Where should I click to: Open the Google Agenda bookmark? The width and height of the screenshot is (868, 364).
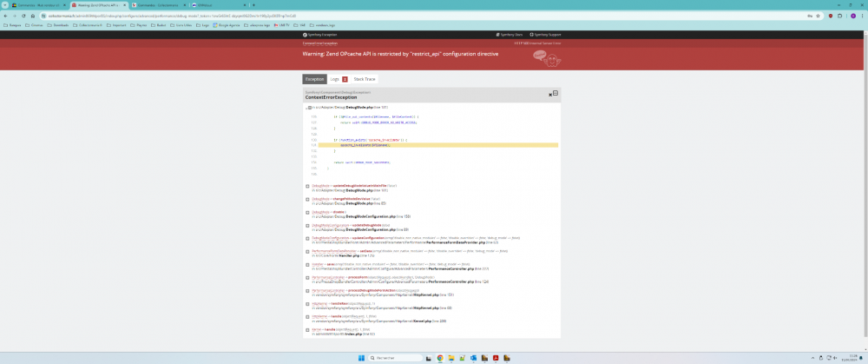(x=227, y=25)
